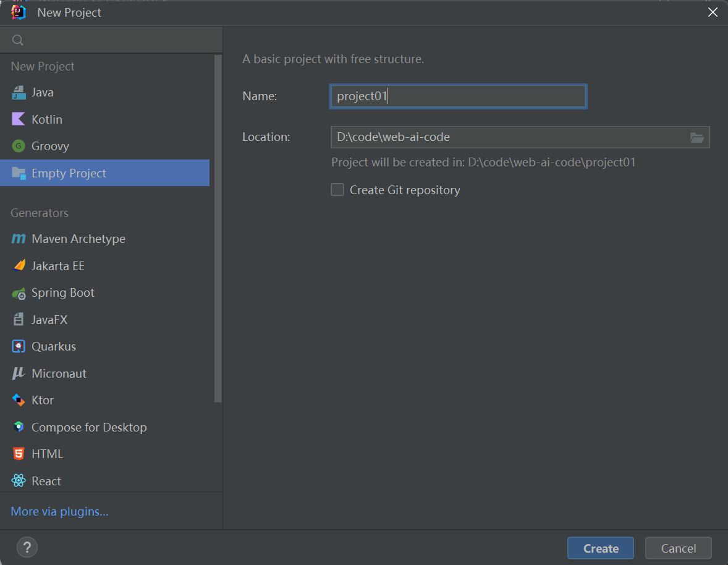728x565 pixels.
Task: Select Kotlin project type
Action: pos(105,119)
